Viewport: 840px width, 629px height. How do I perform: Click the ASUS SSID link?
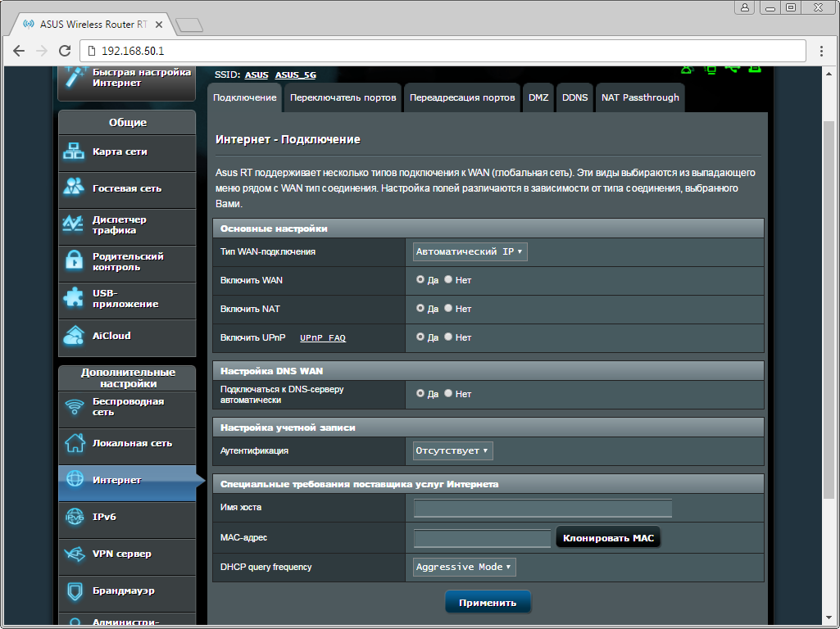pyautogui.click(x=257, y=75)
